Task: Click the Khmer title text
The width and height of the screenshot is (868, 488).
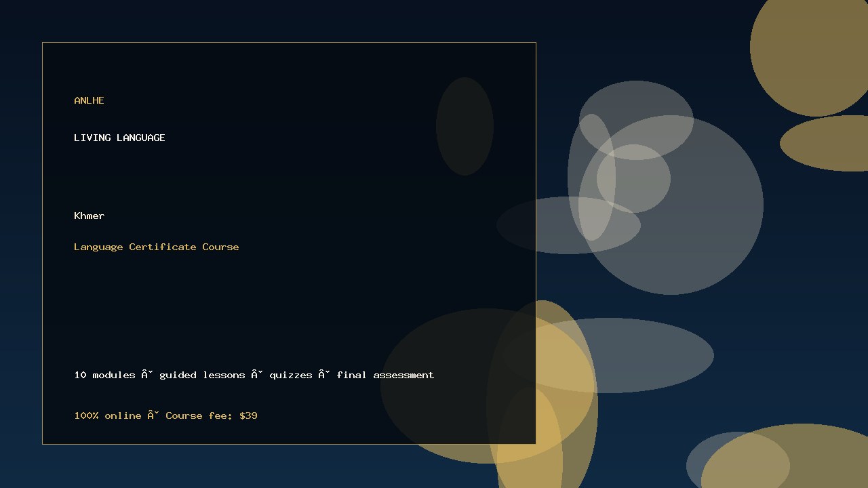Action: [x=89, y=216]
